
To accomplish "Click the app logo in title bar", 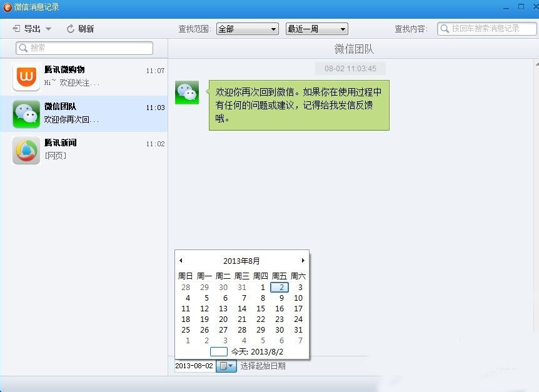I will tap(8, 8).
